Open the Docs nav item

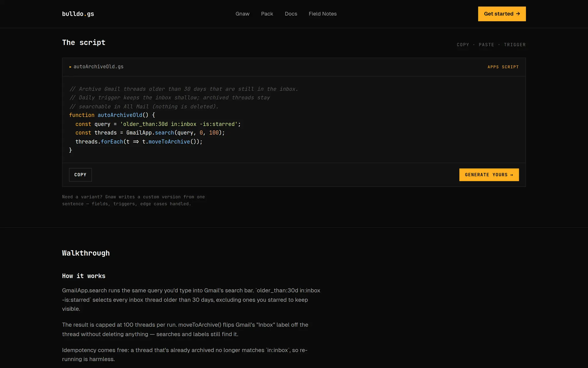(291, 14)
